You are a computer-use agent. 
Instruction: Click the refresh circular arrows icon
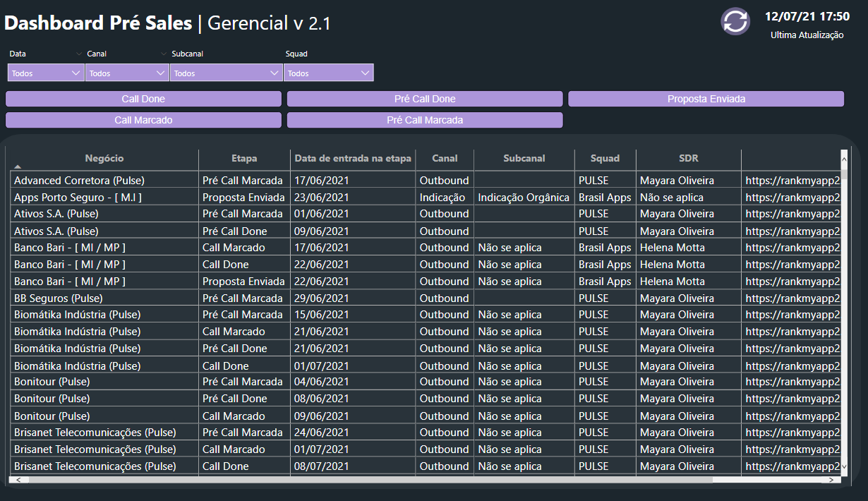click(735, 21)
